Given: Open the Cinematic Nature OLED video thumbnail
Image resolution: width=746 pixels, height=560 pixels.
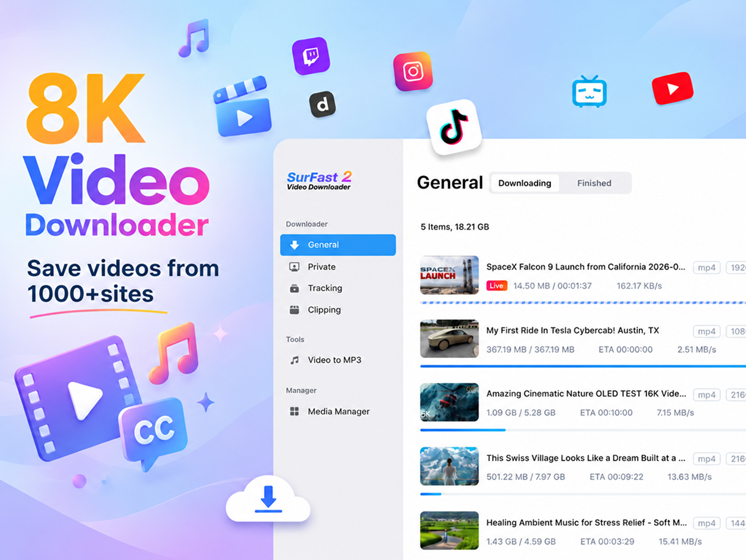Looking at the screenshot, I should click(x=449, y=402).
